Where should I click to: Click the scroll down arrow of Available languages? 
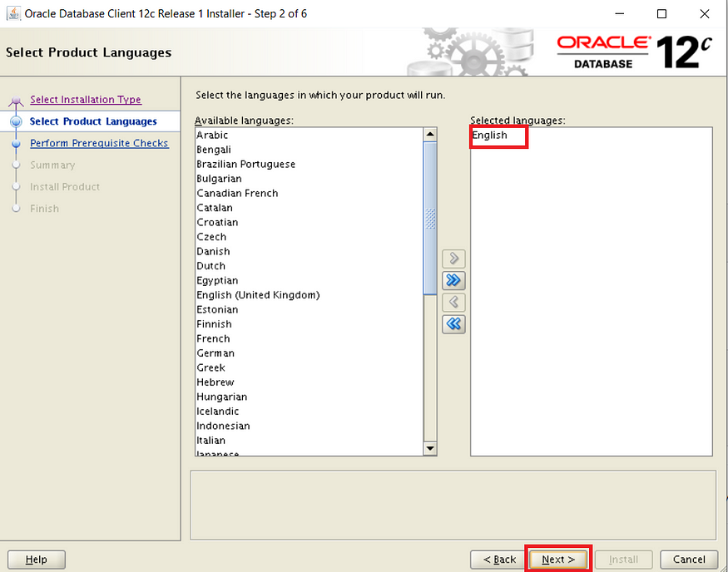point(430,448)
